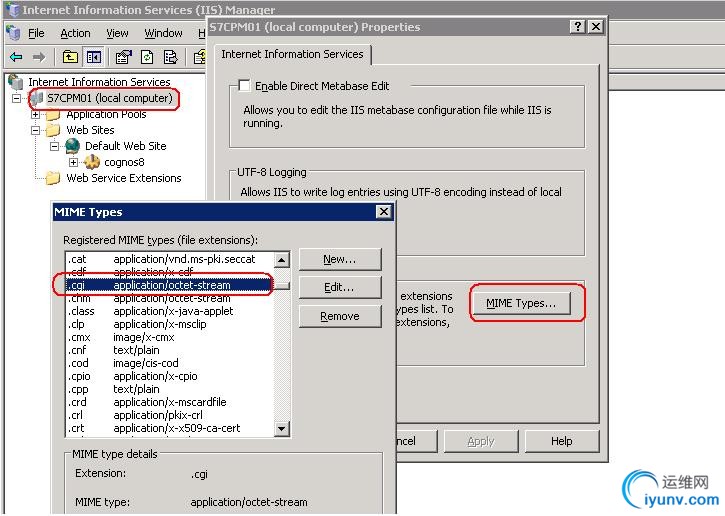725x516 pixels.
Task: Click the question mark help button in Properties title bar
Action: (578, 27)
